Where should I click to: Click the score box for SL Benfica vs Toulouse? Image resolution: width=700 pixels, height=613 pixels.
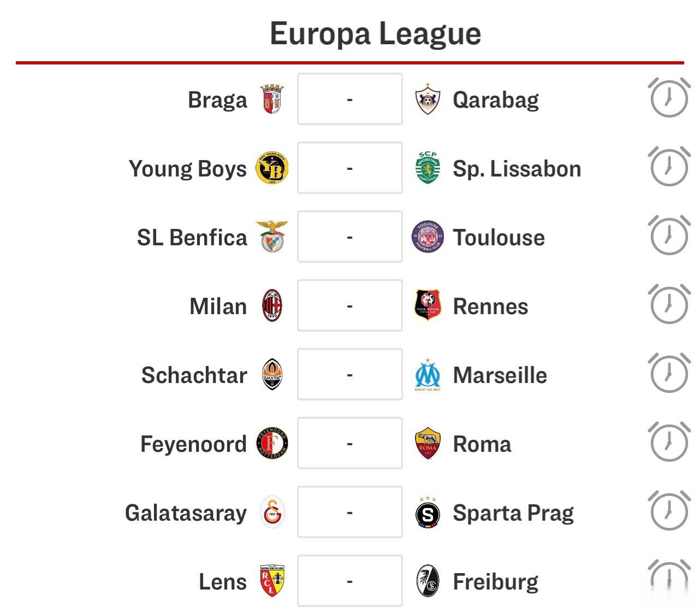350,237
